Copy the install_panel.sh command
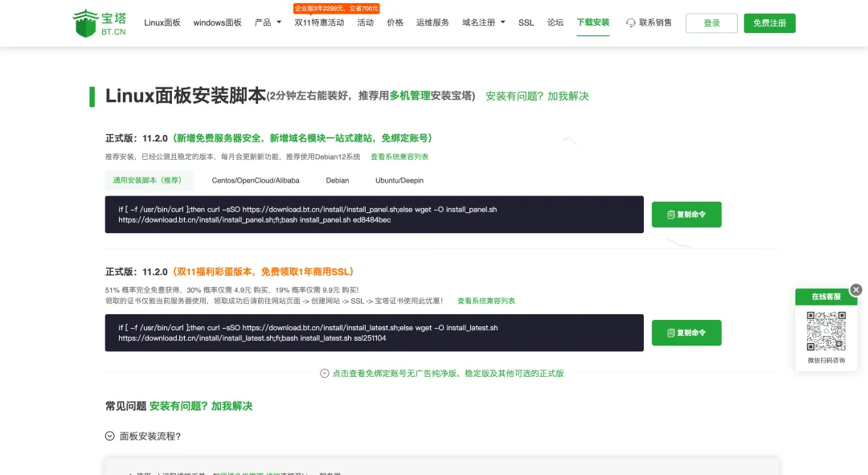This screenshot has width=868, height=475. click(x=686, y=215)
